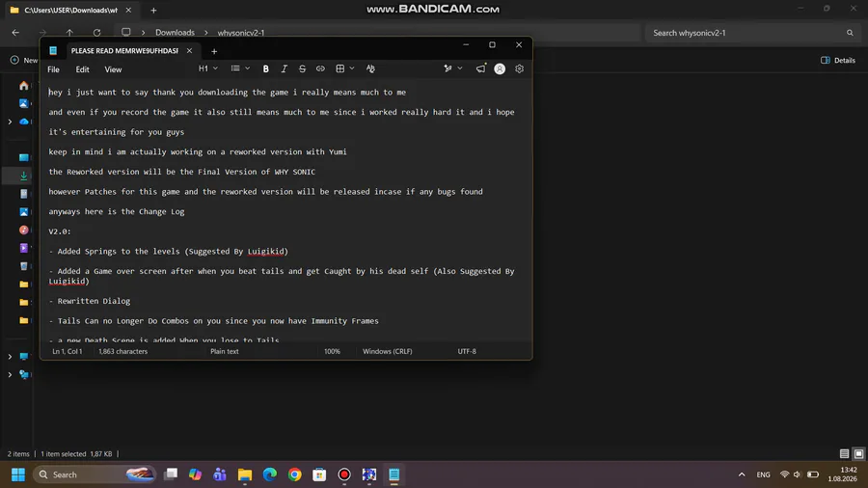Open Google Chrome from the taskbar

tap(294, 474)
